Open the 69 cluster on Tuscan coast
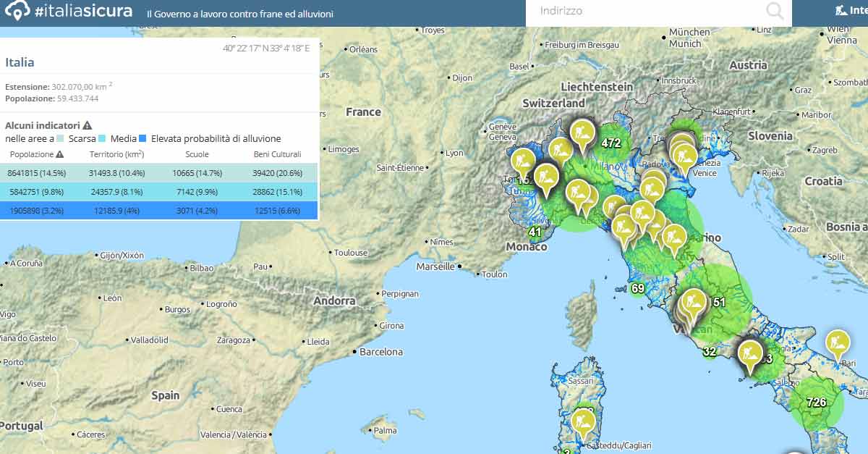This screenshot has width=868, height=454. point(637,288)
